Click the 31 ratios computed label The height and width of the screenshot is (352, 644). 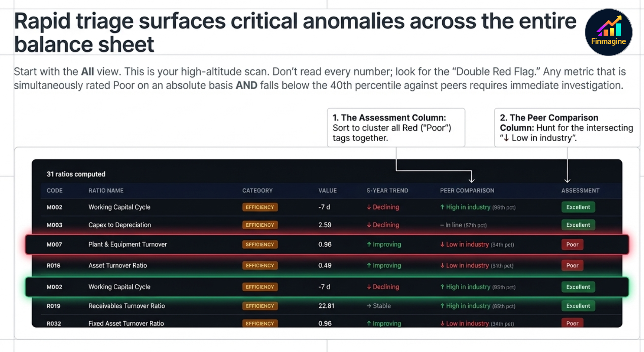75,174
